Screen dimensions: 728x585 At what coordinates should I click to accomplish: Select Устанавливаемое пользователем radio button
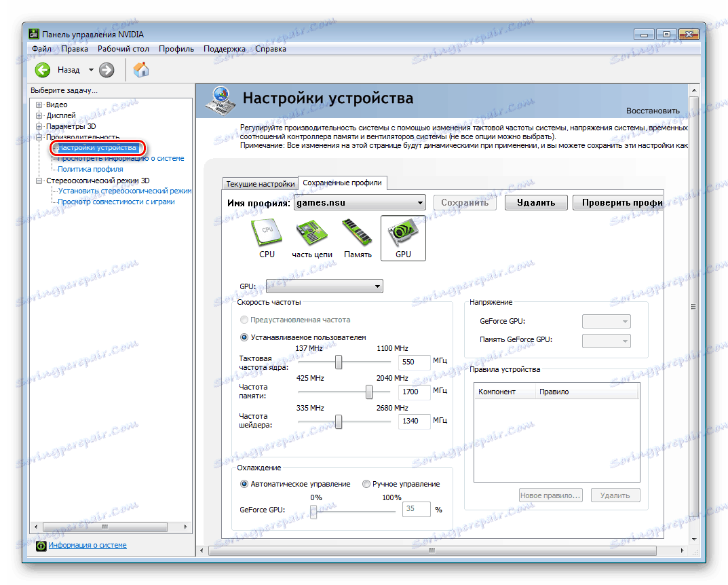click(x=244, y=337)
